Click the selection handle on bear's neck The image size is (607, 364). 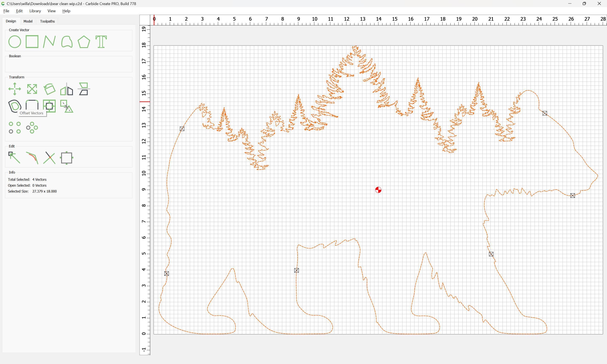(x=491, y=254)
